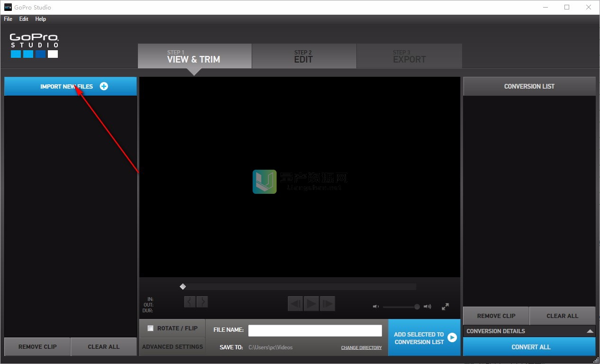This screenshot has height=364, width=600.
Task: Open the Edit menu
Action: tap(24, 19)
